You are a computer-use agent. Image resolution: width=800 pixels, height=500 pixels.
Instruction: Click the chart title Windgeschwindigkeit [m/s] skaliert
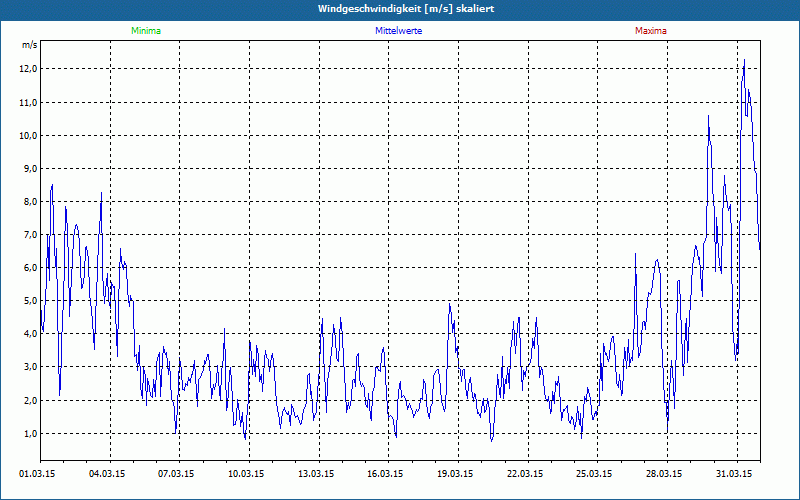406,9
